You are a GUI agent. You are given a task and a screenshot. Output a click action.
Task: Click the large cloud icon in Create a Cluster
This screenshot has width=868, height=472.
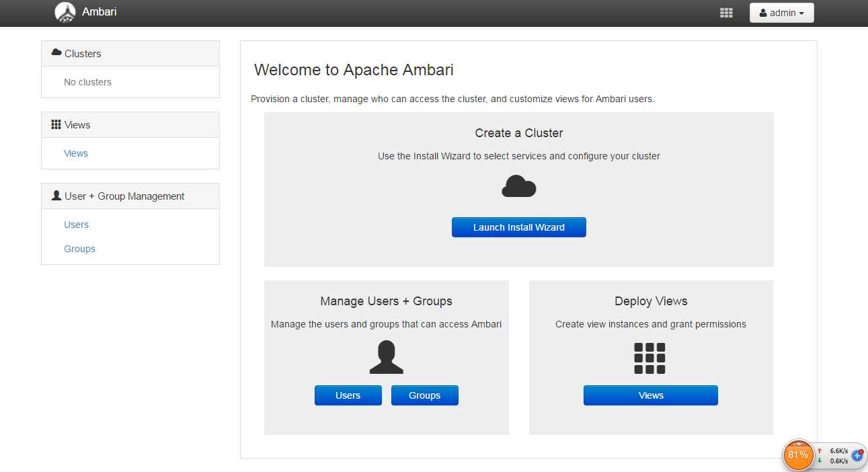click(519, 186)
